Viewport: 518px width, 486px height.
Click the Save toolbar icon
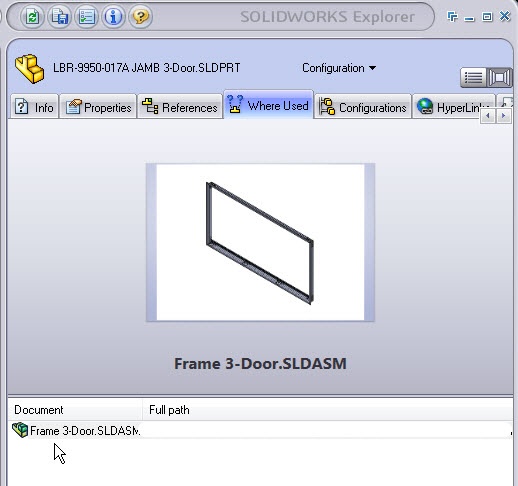(59, 16)
